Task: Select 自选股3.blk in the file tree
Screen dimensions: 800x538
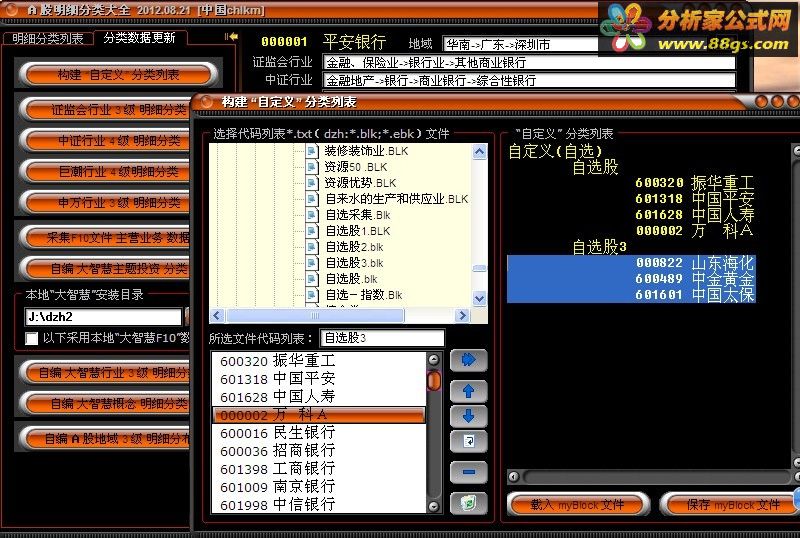Action: 354,263
